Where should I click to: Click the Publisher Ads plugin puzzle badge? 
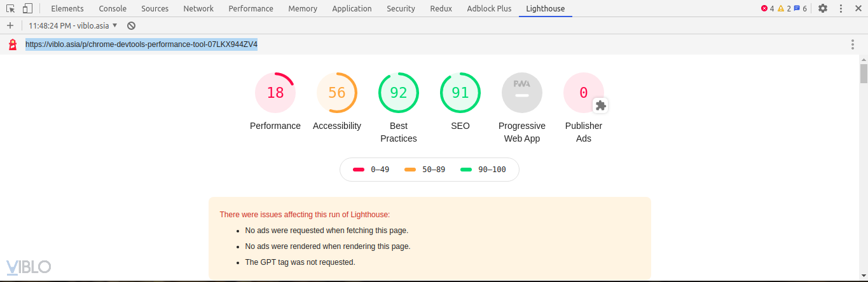pos(600,105)
